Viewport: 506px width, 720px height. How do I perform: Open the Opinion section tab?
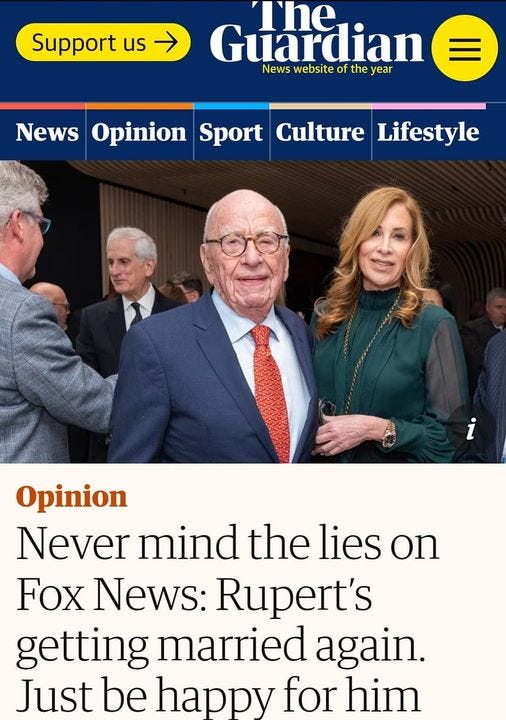tap(139, 133)
